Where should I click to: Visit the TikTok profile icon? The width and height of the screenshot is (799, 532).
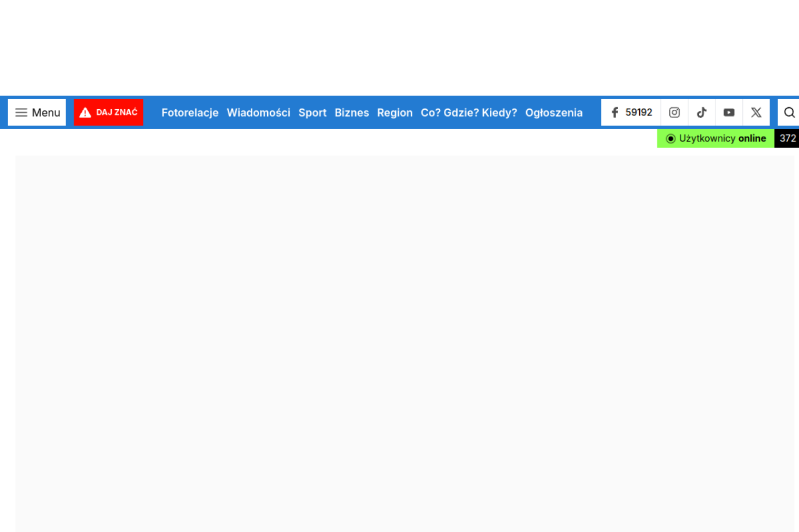[702, 112]
